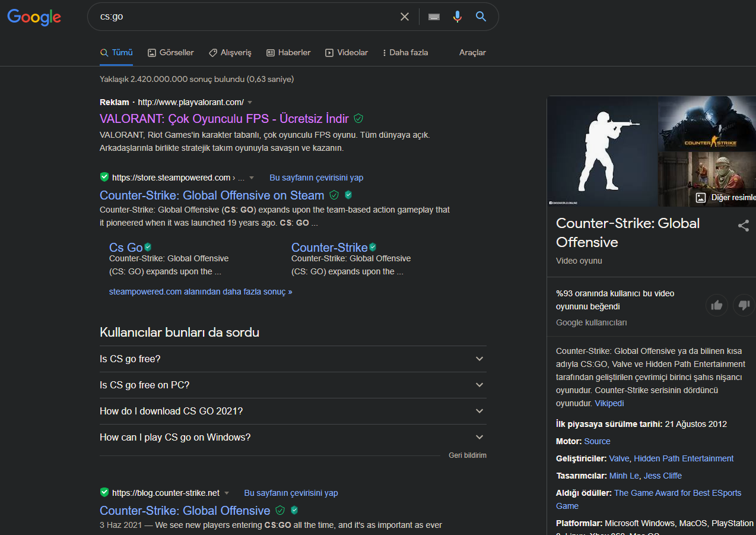This screenshot has width=756, height=535.
Task: Open the Videolar tab
Action: pyautogui.click(x=347, y=52)
